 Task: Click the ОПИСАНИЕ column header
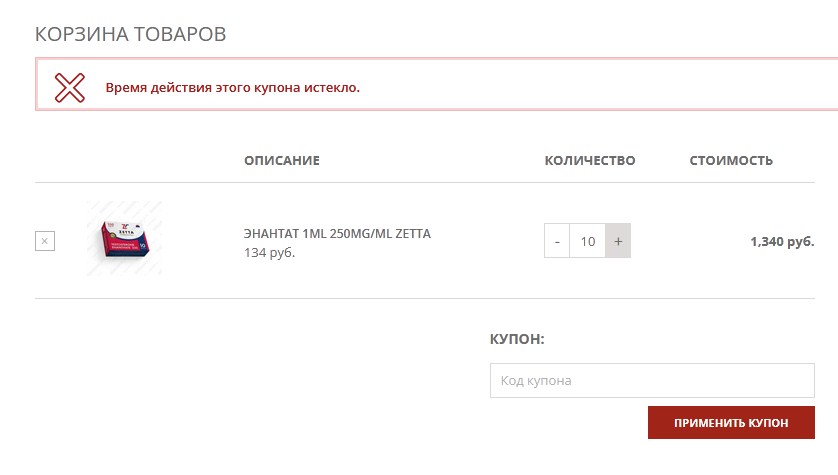point(282,160)
